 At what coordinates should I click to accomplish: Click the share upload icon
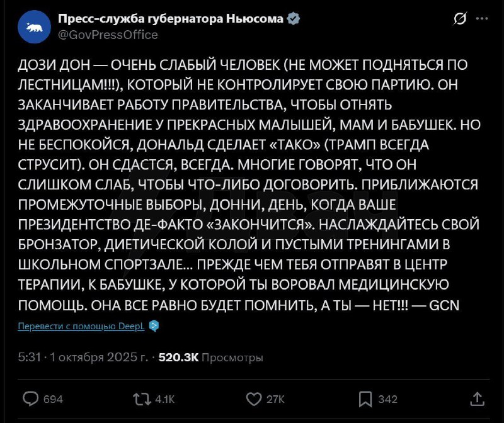(478, 398)
